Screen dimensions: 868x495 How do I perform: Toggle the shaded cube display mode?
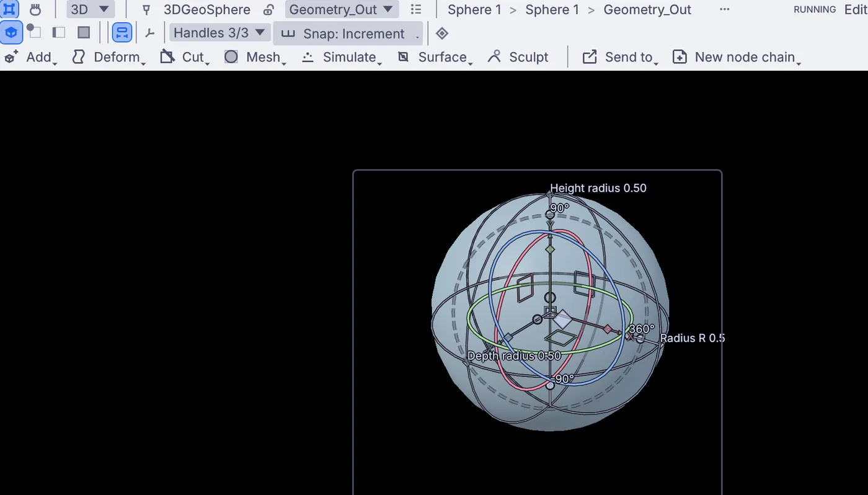pos(11,32)
